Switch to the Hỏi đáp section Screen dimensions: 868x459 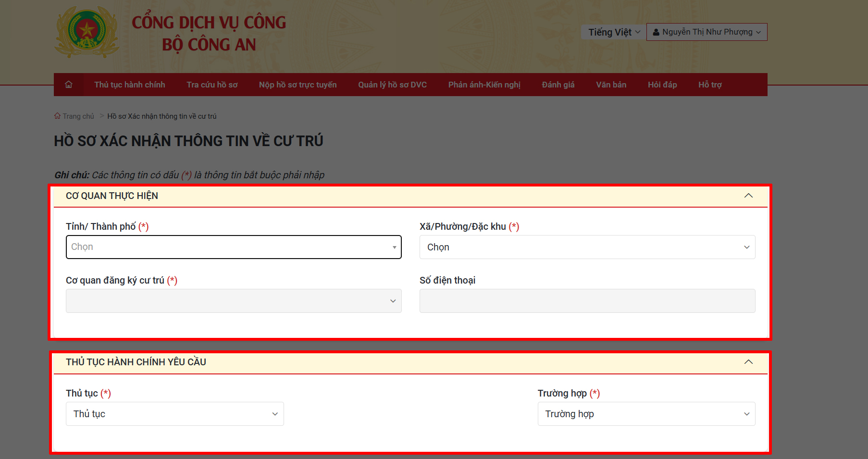[x=662, y=84]
